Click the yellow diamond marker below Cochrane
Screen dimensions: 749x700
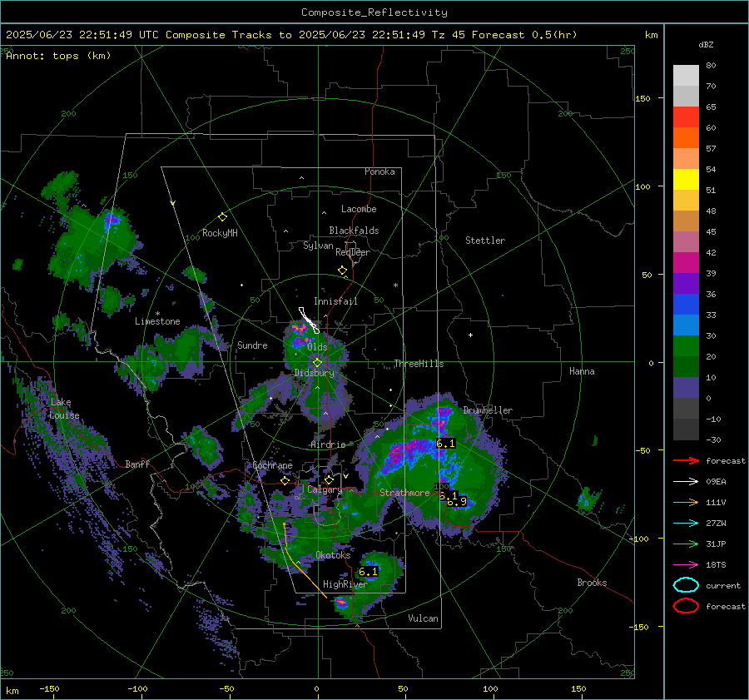pos(285,480)
